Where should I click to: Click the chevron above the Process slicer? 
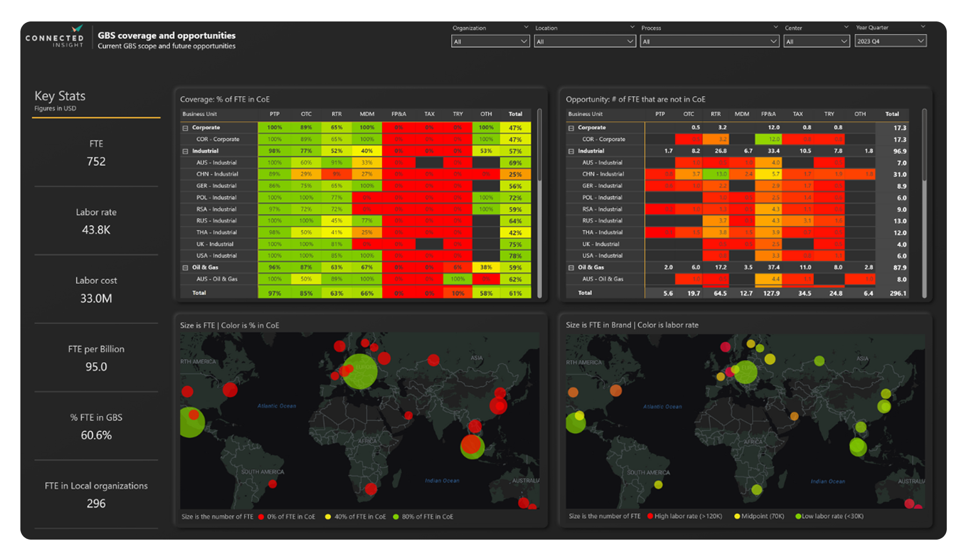(x=776, y=27)
